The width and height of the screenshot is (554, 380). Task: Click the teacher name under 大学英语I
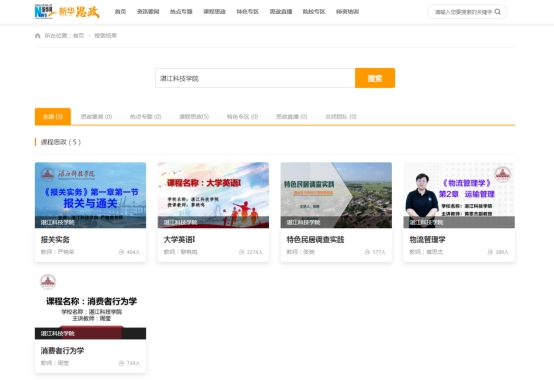(189, 252)
